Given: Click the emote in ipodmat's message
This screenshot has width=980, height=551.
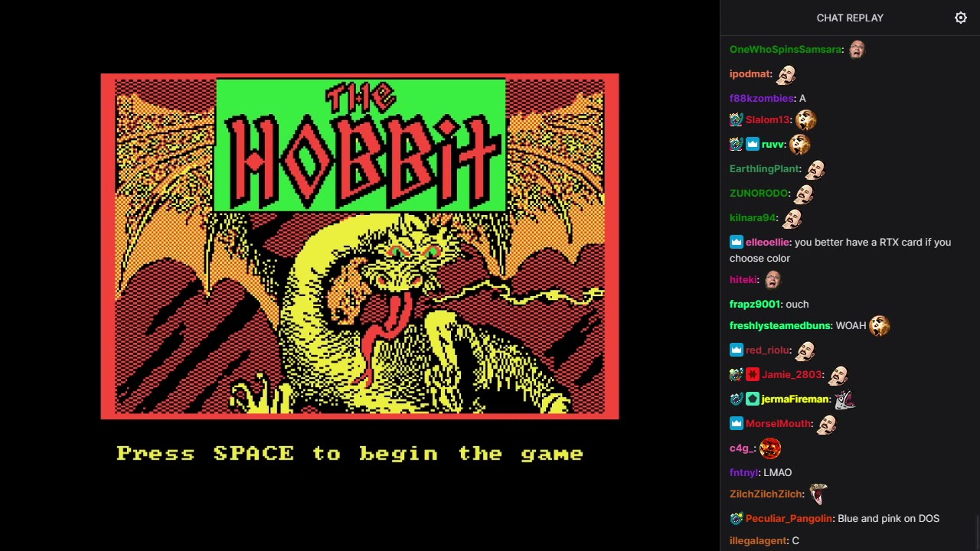Looking at the screenshot, I should click(786, 74).
